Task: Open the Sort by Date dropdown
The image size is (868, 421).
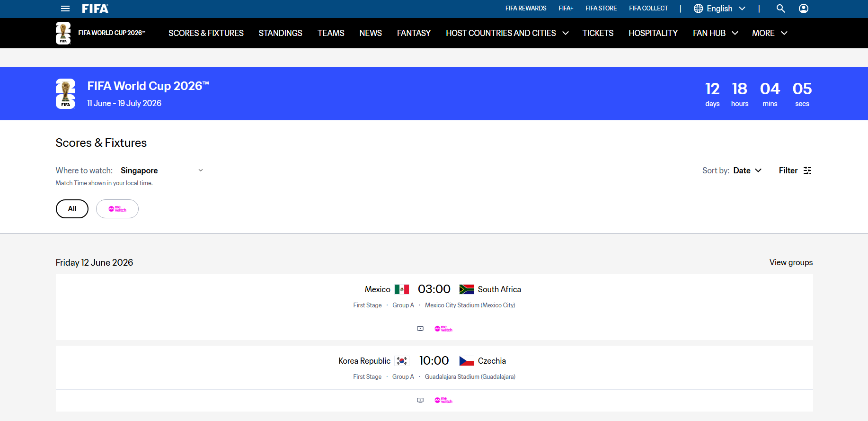Action: 747,170
